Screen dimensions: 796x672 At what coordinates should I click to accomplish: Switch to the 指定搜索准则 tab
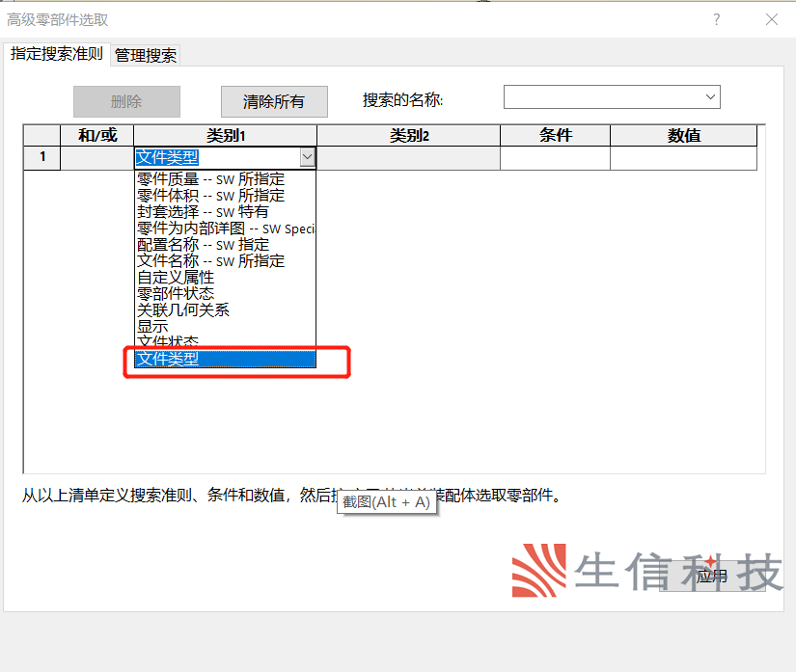pyautogui.click(x=56, y=54)
